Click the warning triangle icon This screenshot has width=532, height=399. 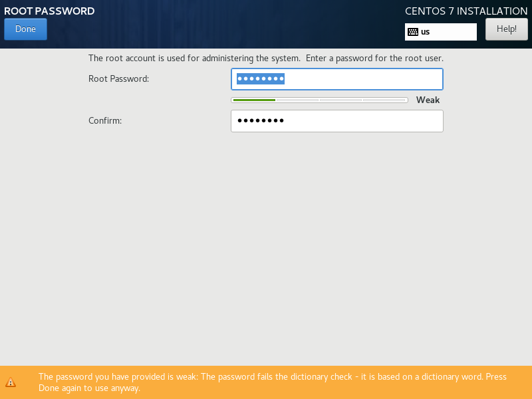(x=11, y=382)
